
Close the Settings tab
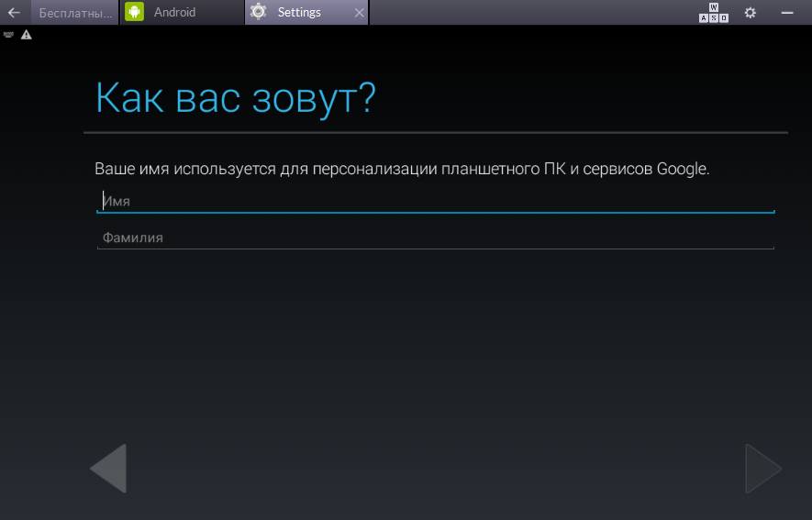point(359,13)
